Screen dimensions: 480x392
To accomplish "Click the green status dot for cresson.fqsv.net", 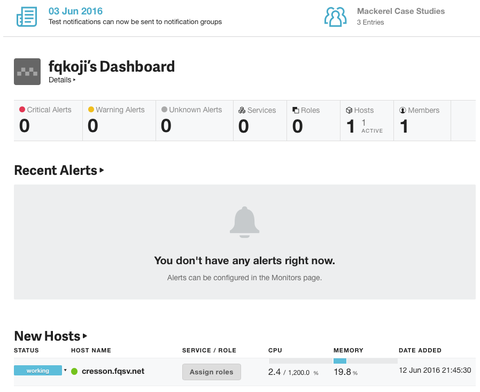I will point(74,371).
